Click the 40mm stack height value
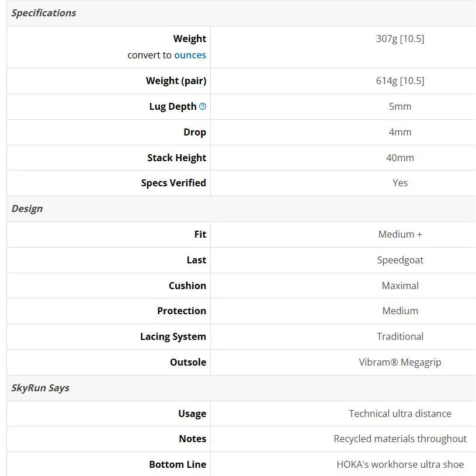 pyautogui.click(x=400, y=158)
